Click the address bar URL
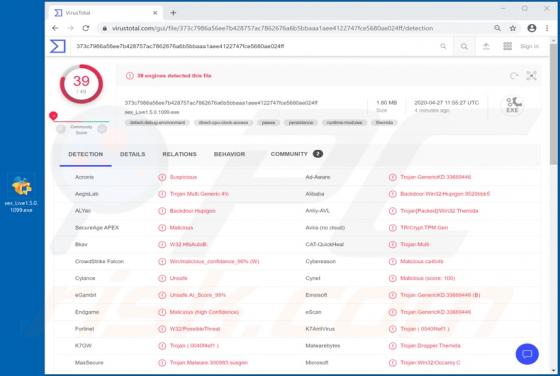 pyautogui.click(x=272, y=28)
